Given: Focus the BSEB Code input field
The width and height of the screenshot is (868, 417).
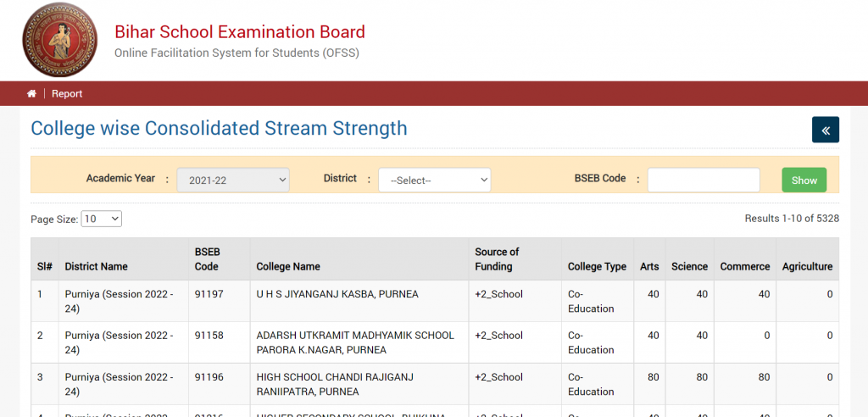Looking at the screenshot, I should (x=703, y=180).
